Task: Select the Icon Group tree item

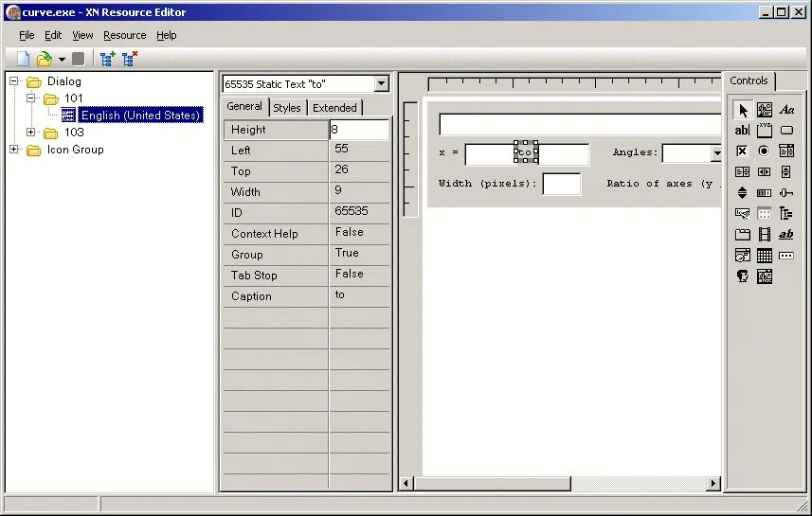Action: (x=76, y=150)
